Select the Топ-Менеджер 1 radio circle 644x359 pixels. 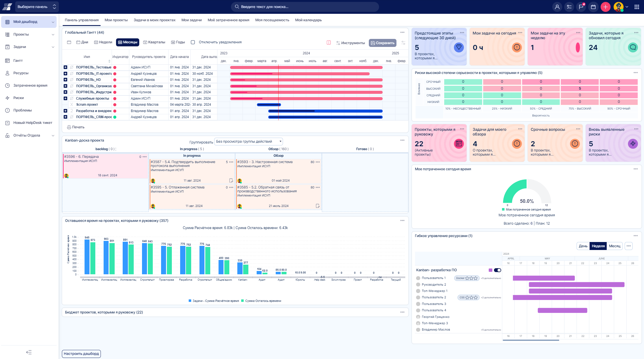pos(418,291)
